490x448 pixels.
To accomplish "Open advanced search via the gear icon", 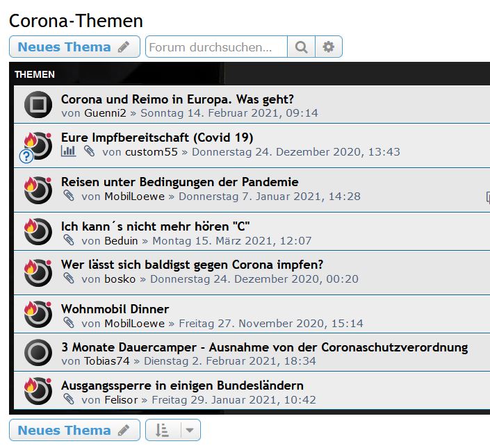I will coord(329,47).
